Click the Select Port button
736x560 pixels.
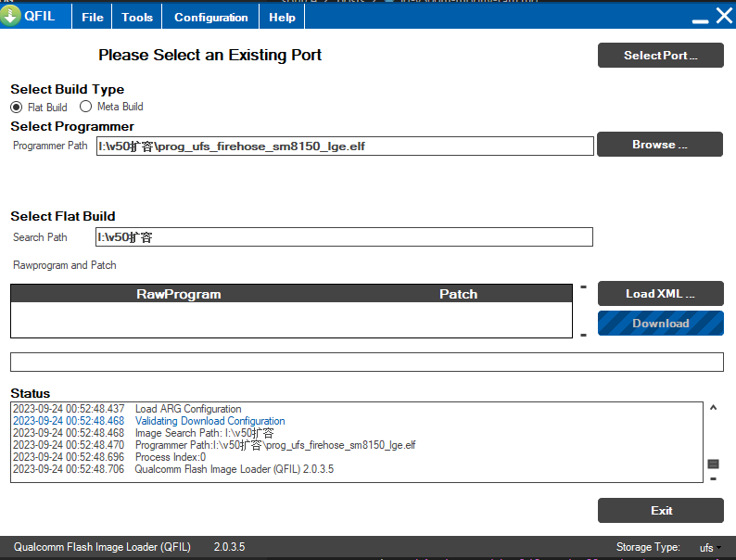click(x=660, y=56)
